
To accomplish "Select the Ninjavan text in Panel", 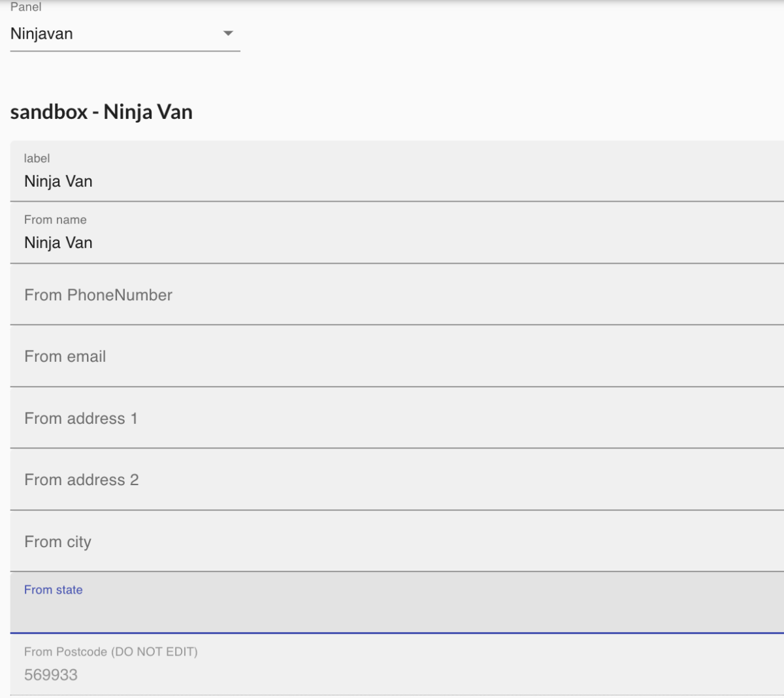I will tap(41, 33).
